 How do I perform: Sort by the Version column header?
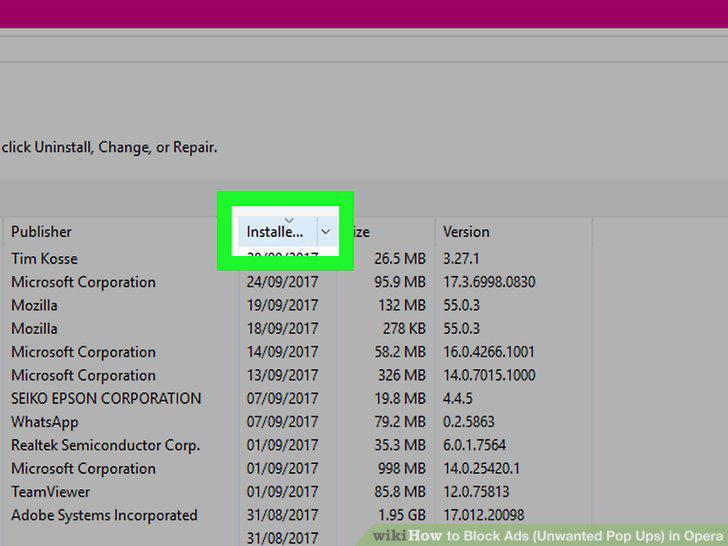(466, 232)
